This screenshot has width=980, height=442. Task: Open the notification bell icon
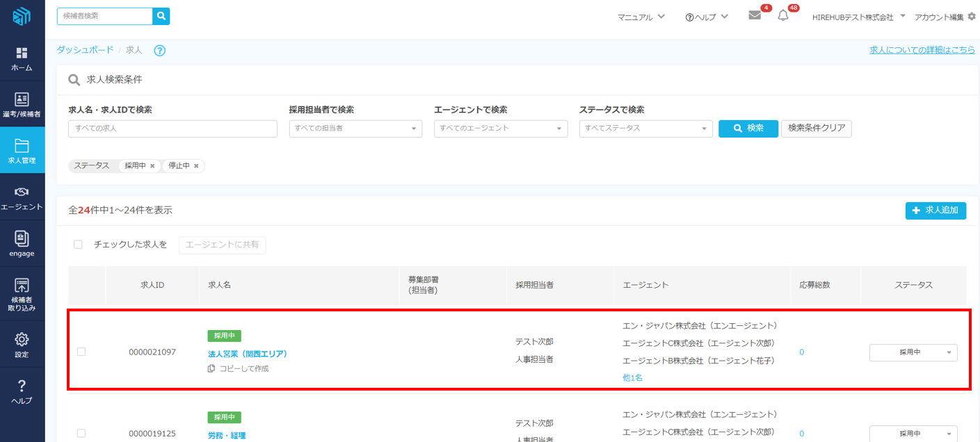[x=783, y=16]
